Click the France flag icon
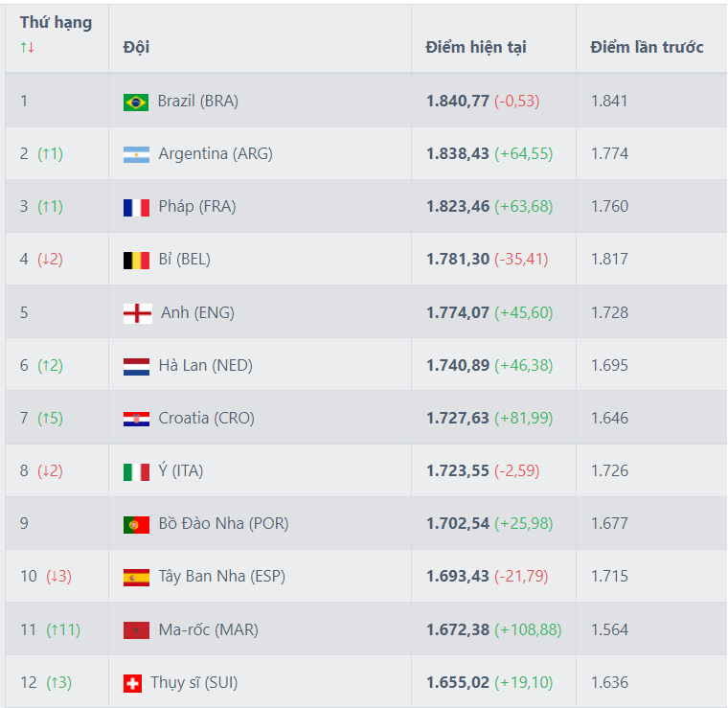Viewport: 728px width, 708px height. pyautogui.click(x=136, y=207)
